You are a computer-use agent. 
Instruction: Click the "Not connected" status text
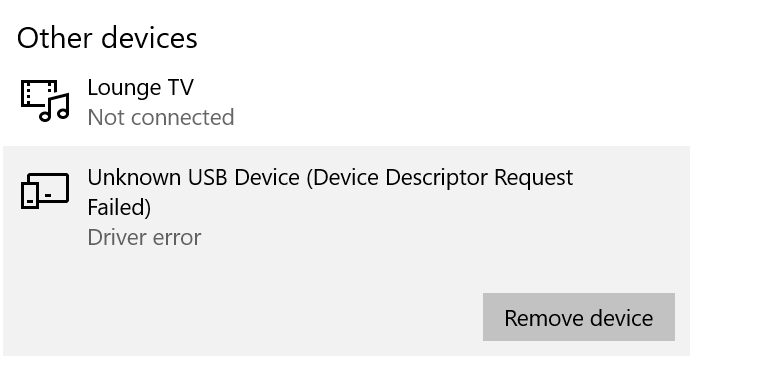161,117
